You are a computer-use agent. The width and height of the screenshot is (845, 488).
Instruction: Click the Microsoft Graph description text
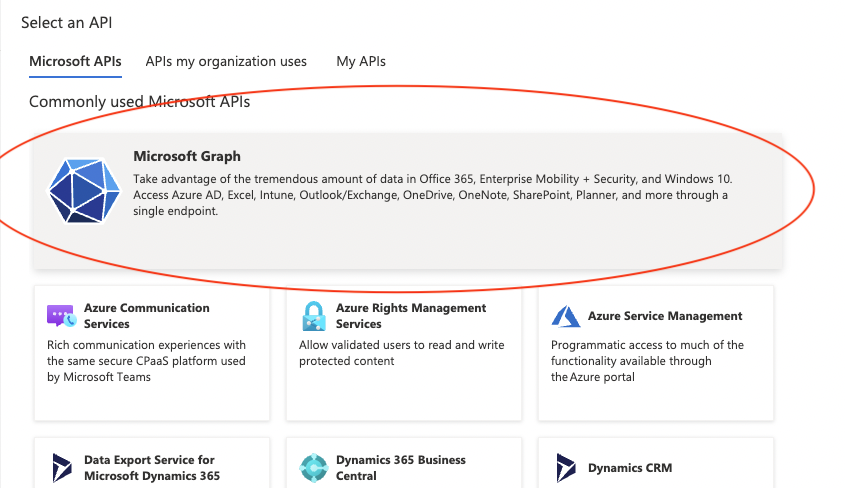pos(433,195)
